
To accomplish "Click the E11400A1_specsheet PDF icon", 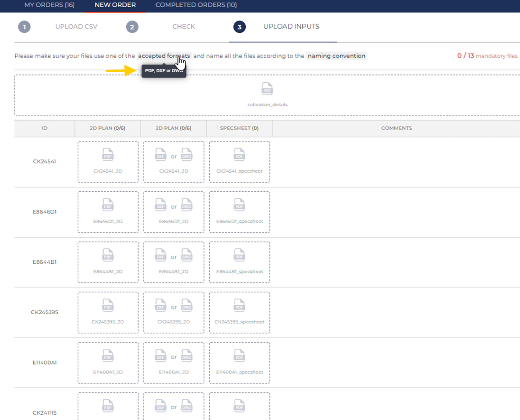I will (239, 356).
